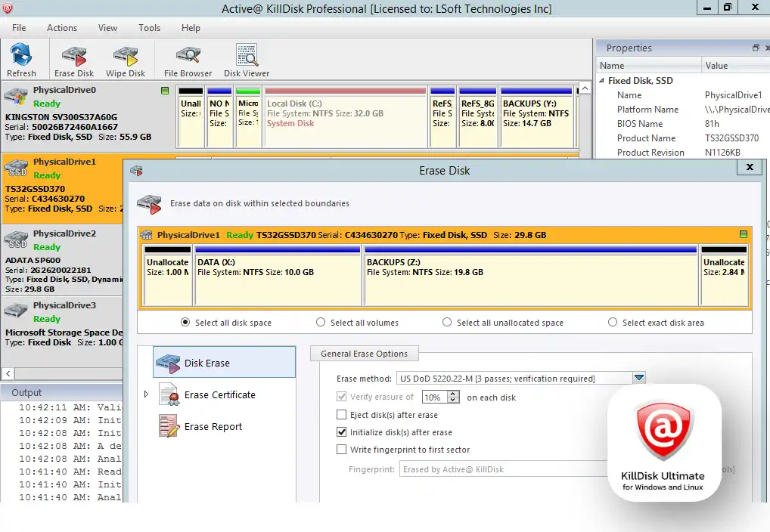Open the File Browser
770x532 pixels.
(188, 60)
